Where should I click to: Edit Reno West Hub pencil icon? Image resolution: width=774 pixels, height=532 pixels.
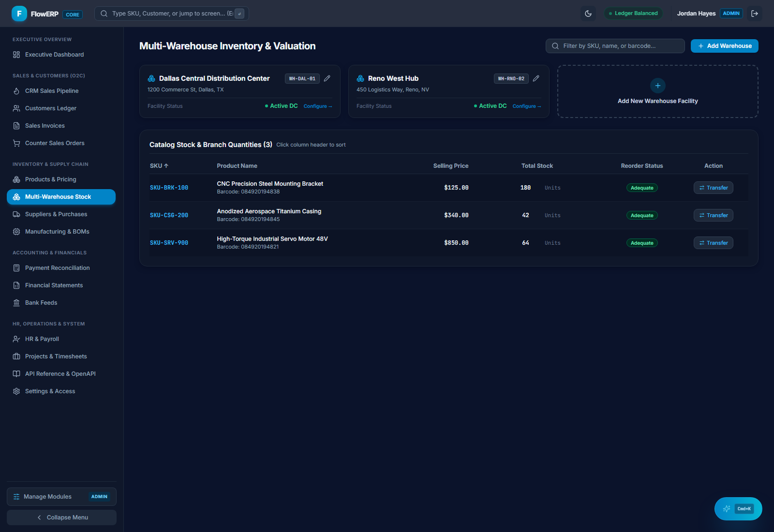pyautogui.click(x=536, y=78)
